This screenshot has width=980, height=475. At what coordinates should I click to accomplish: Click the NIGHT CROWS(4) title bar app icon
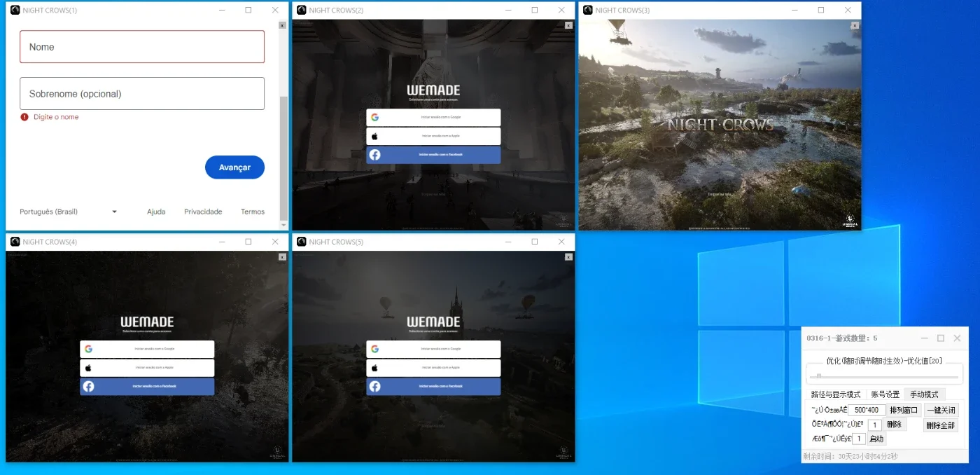pos(15,242)
